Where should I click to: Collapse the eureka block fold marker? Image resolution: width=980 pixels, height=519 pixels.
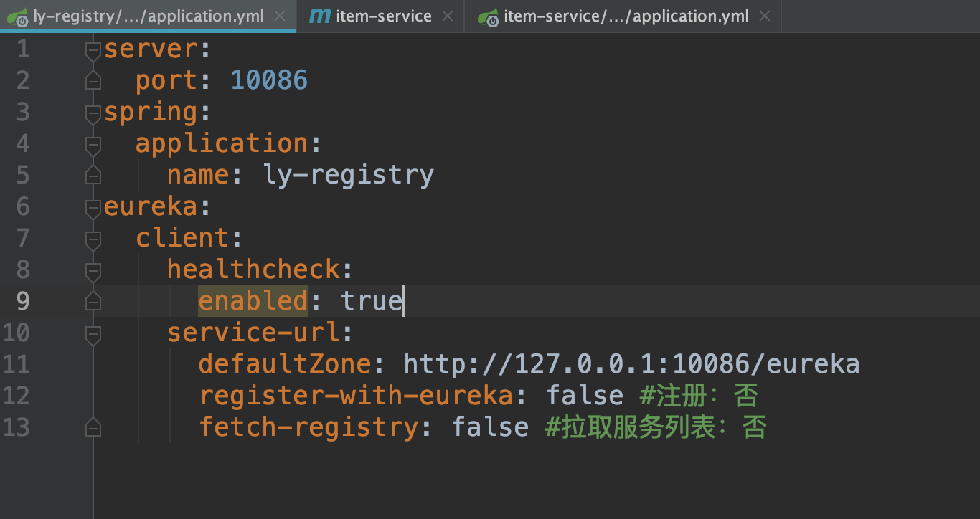92,206
